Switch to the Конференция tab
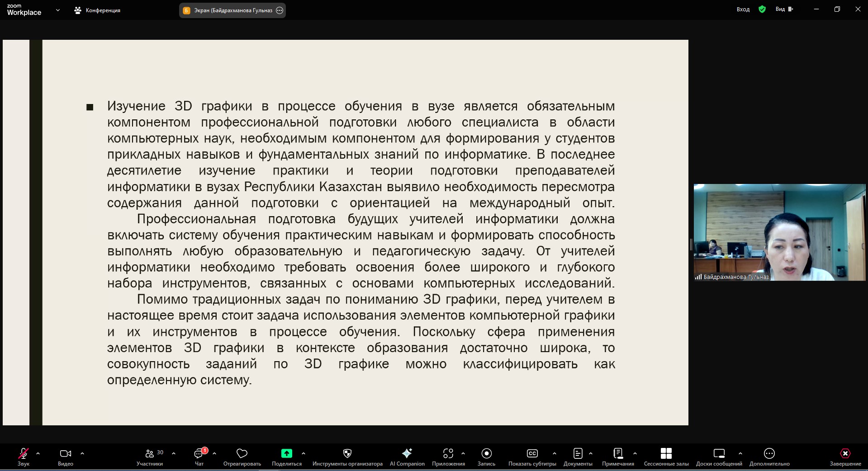Screen dimensions: 868x471 [x=98, y=10]
